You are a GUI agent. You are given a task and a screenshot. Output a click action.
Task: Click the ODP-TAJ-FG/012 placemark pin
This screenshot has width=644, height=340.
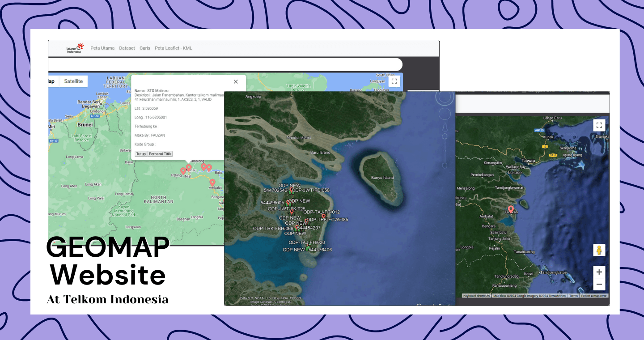coord(323,217)
